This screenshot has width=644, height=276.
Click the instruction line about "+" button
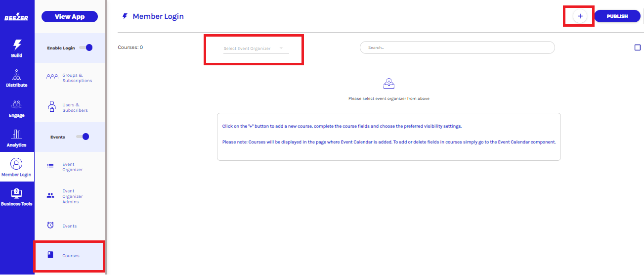(342, 126)
